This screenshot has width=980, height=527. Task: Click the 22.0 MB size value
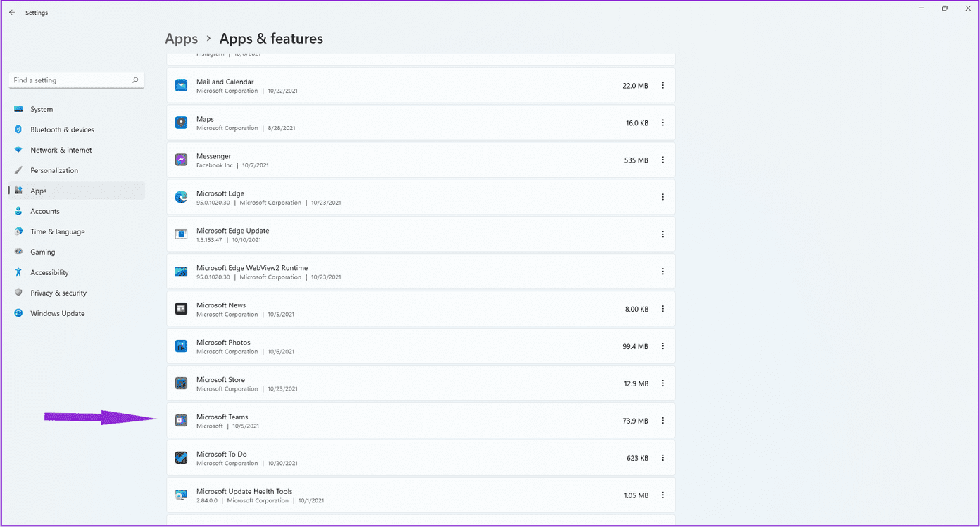[635, 86]
